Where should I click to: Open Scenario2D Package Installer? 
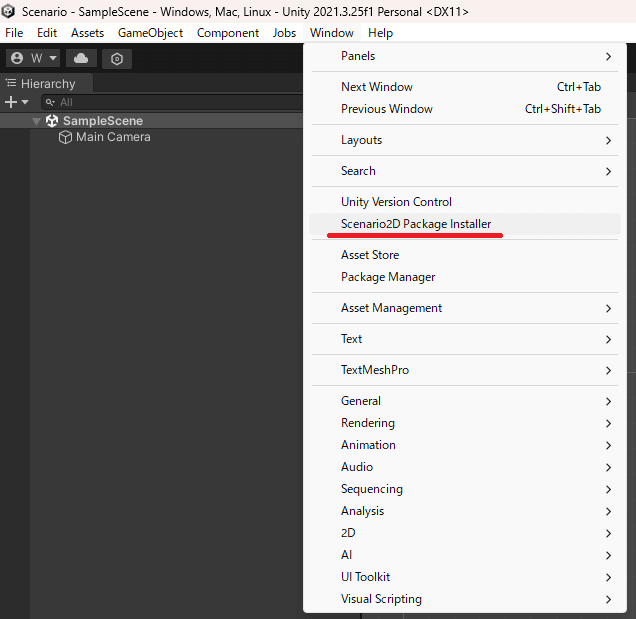coord(465,224)
